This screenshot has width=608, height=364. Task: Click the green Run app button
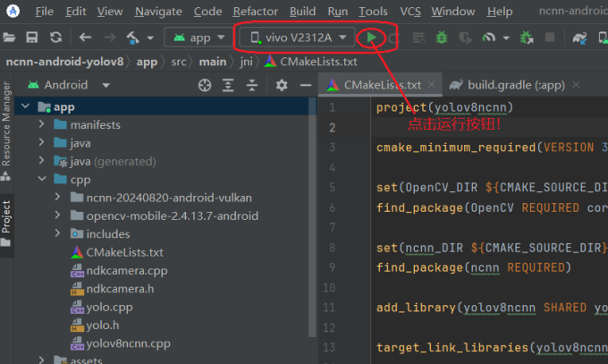[371, 38]
